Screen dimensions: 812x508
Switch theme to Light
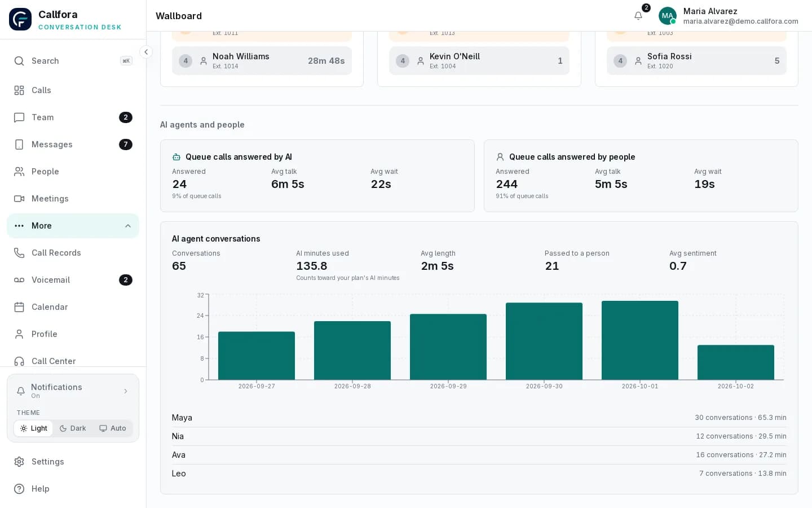click(x=33, y=428)
